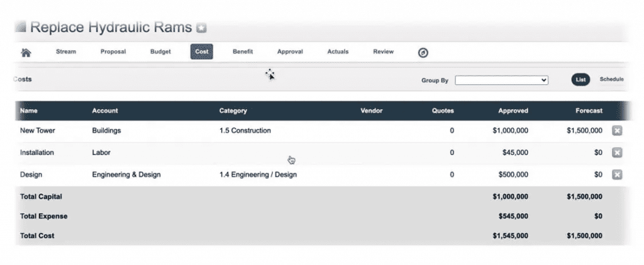Go to the Proposal tab
Image resolution: width=644 pixels, height=265 pixels.
point(113,51)
